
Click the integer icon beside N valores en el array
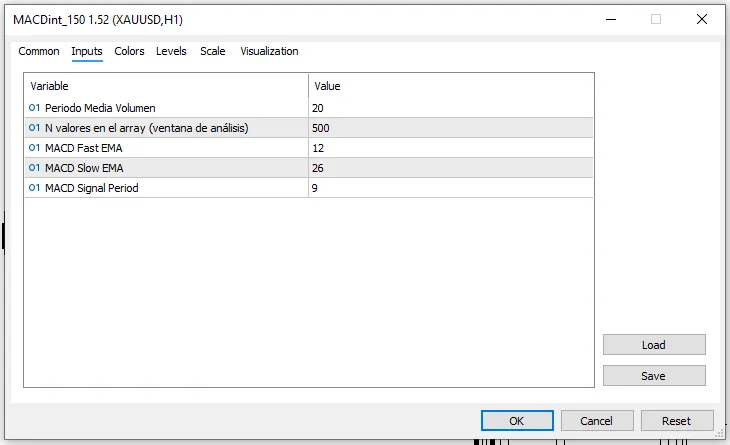pos(34,128)
